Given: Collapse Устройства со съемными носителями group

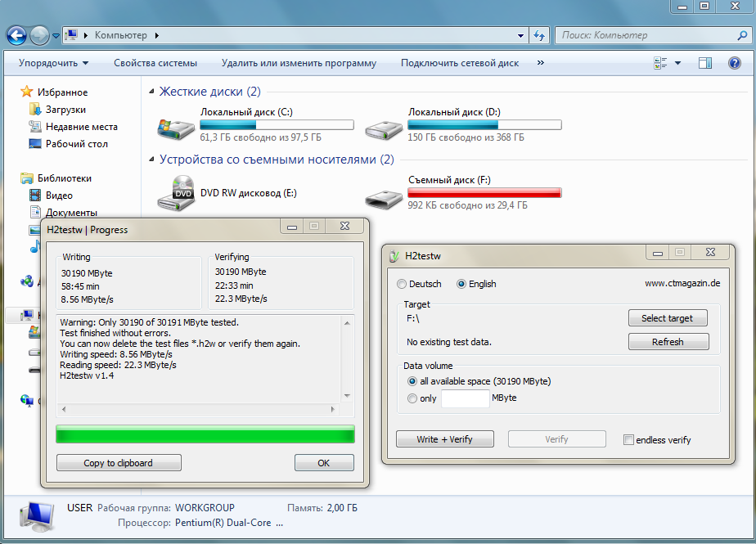Looking at the screenshot, I should pyautogui.click(x=151, y=160).
